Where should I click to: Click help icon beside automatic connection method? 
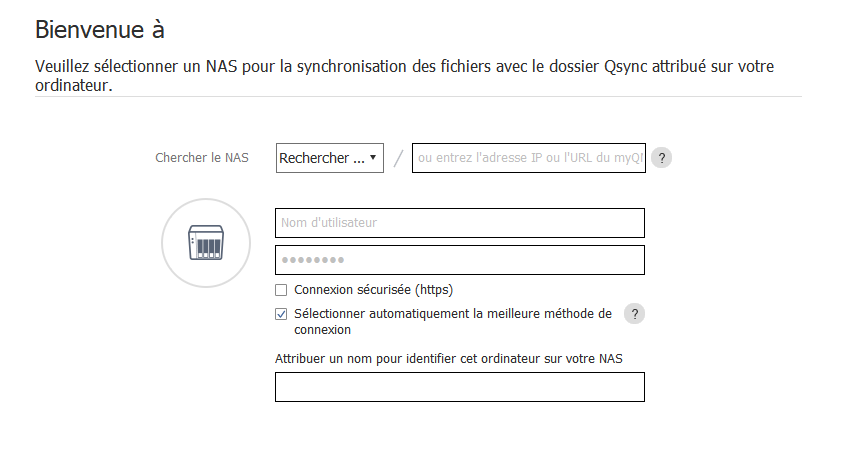pyautogui.click(x=634, y=314)
